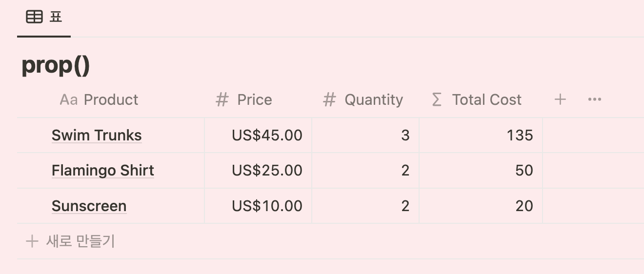Click the sigma icon of the Total Cost column
644x274 pixels.
[x=437, y=100]
